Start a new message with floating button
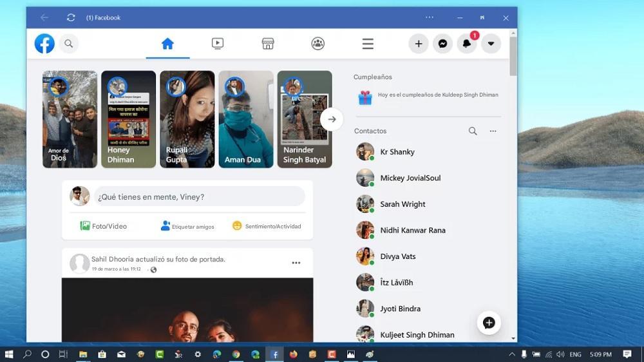 coord(489,323)
